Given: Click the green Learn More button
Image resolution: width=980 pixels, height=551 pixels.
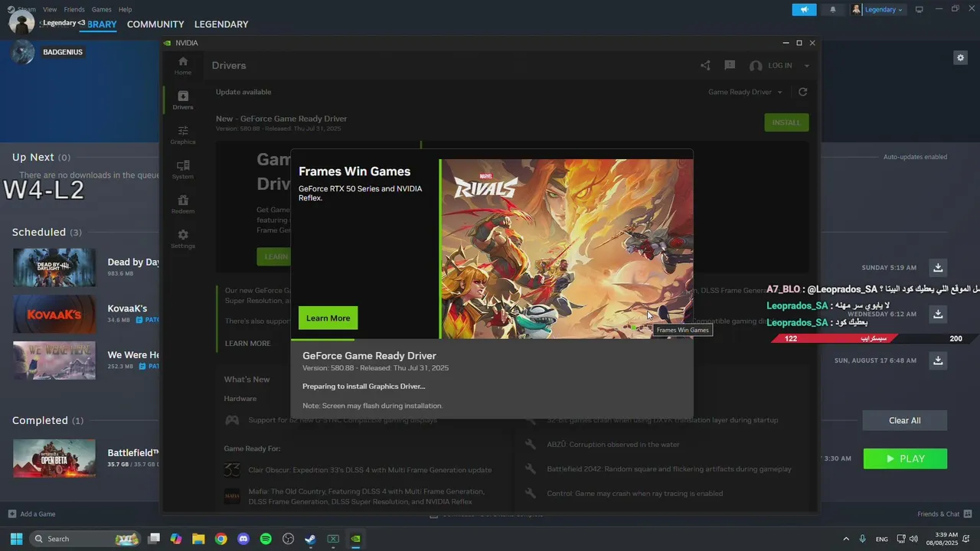Looking at the screenshot, I should (x=328, y=318).
